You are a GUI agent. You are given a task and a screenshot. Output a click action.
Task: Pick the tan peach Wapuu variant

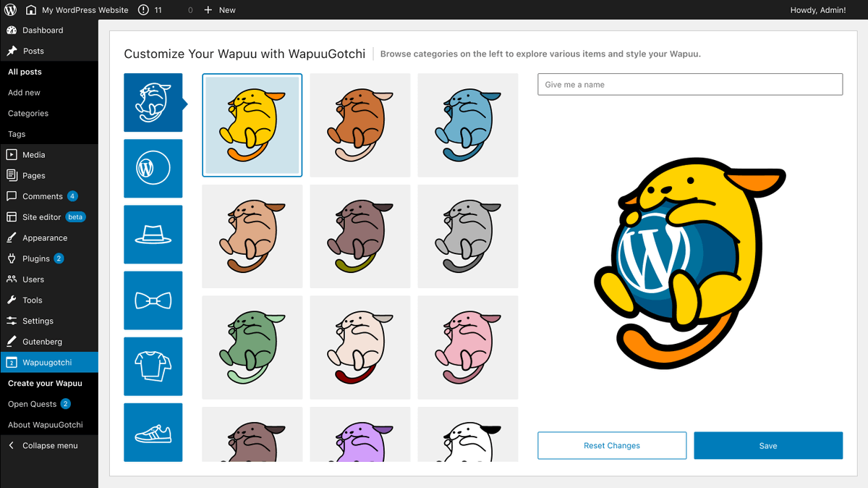(x=252, y=236)
